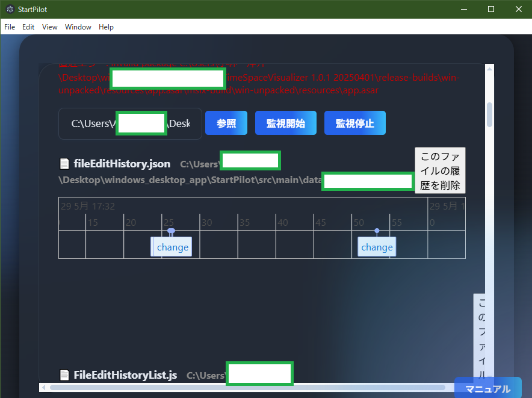Open the Edit menu

coord(28,27)
